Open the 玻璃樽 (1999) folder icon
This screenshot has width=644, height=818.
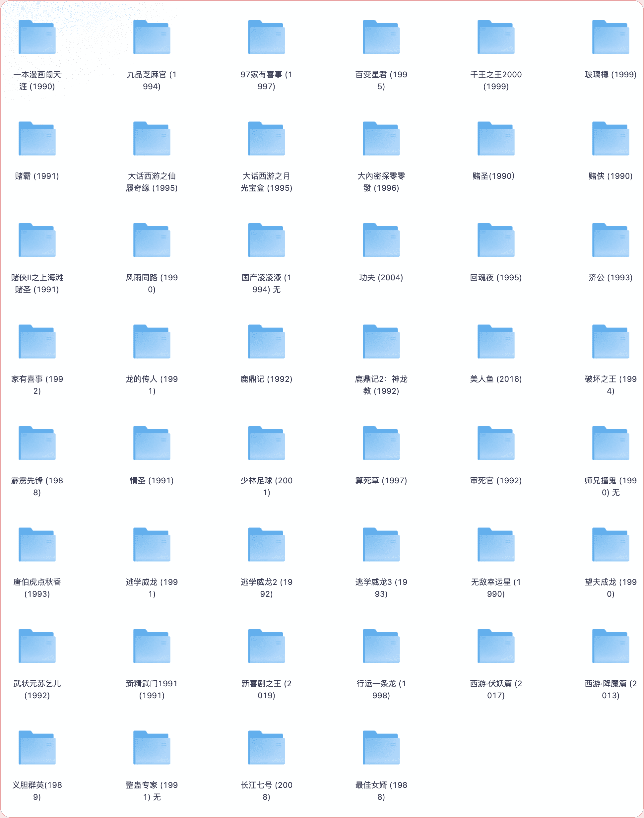pos(611,37)
